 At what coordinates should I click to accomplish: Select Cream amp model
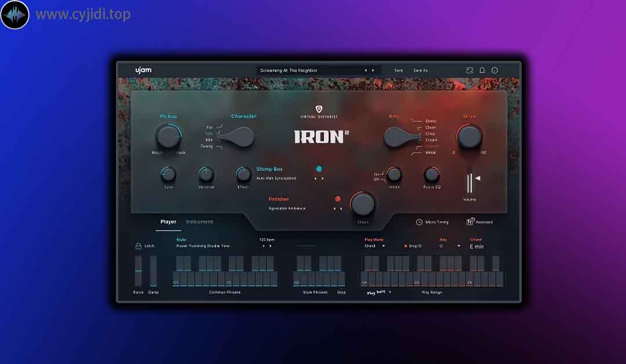(x=431, y=140)
